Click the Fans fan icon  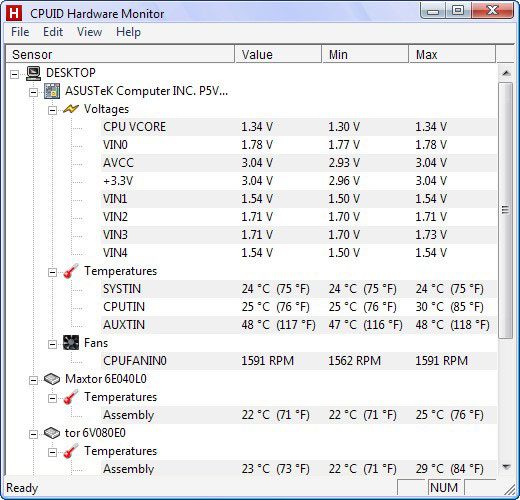tap(71, 343)
